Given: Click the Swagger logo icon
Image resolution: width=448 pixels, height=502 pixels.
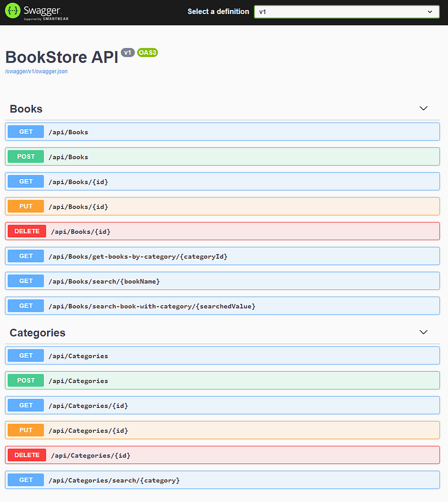Looking at the screenshot, I should click(12, 11).
